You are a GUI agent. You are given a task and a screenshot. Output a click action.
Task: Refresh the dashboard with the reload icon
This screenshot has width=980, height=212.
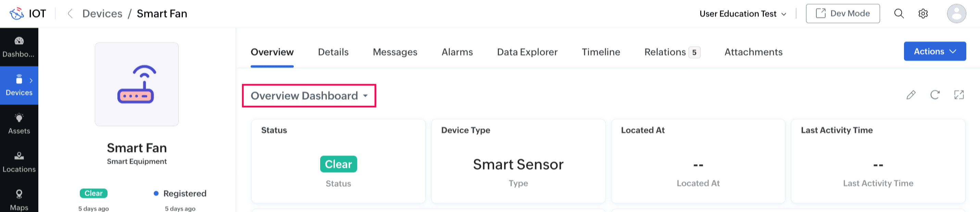pyautogui.click(x=935, y=95)
